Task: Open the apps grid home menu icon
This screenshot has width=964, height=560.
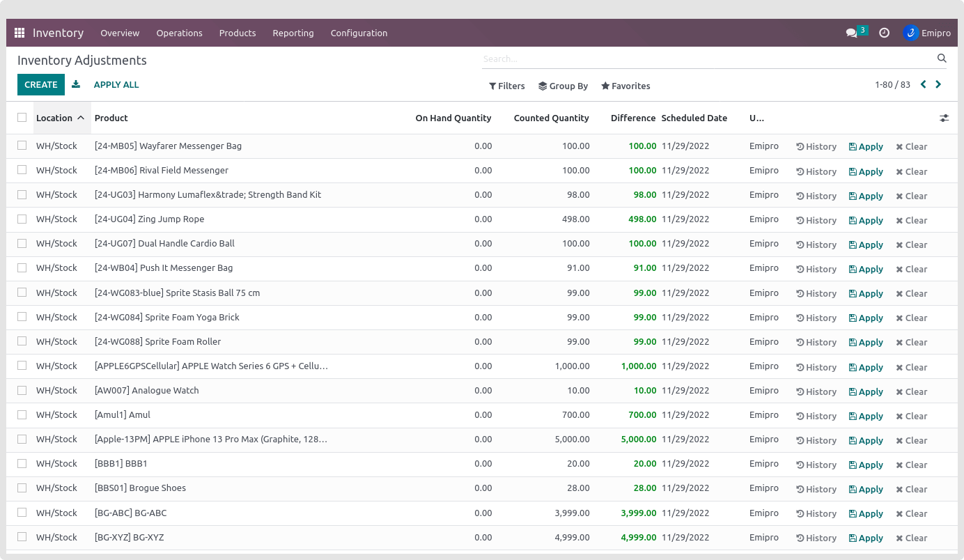Action: (20, 33)
